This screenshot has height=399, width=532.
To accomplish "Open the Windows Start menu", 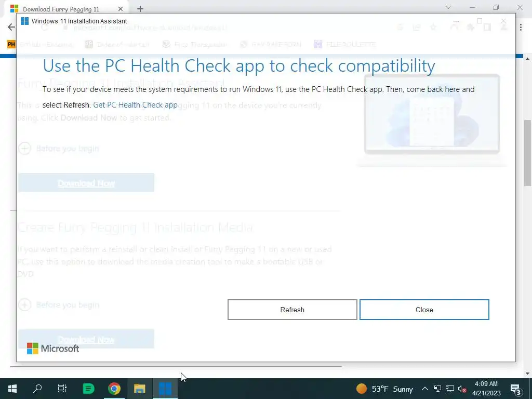I will pos(12,389).
